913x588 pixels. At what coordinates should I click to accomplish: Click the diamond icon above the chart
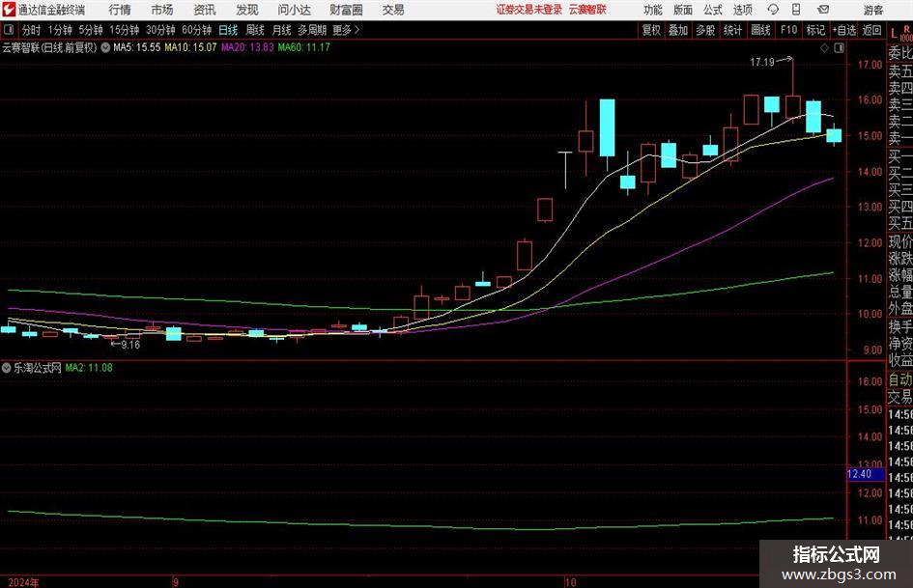(x=824, y=48)
